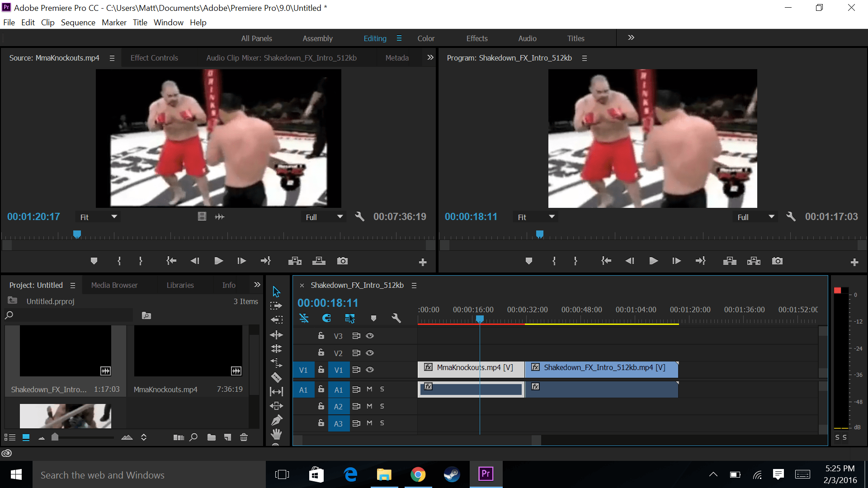Click the project thumbnail zoom slider
The image size is (868, 488).
tap(55, 437)
